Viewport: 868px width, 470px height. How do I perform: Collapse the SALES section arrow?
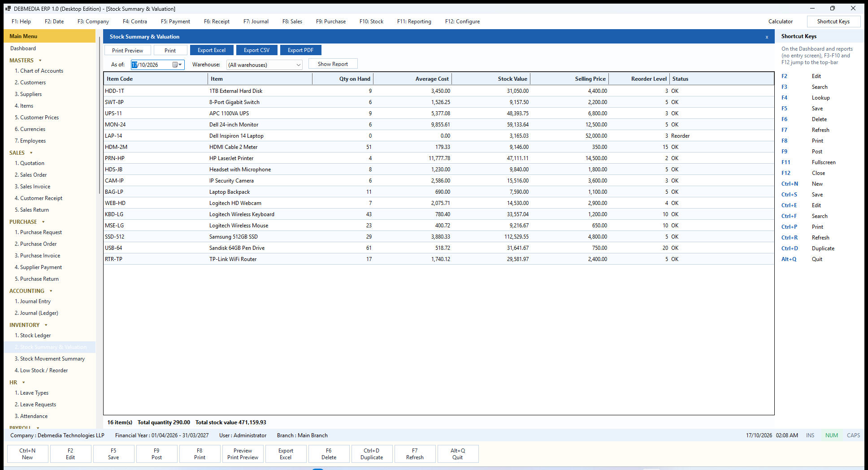[31, 153]
